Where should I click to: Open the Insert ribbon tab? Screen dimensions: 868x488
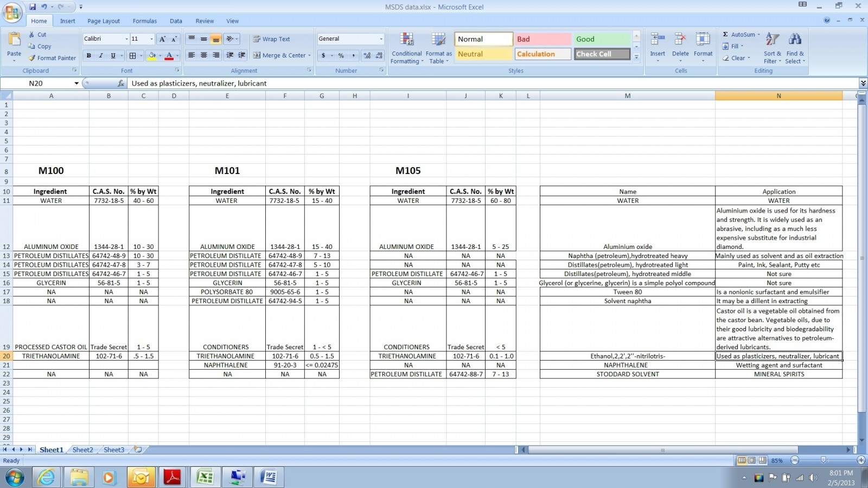click(68, 21)
